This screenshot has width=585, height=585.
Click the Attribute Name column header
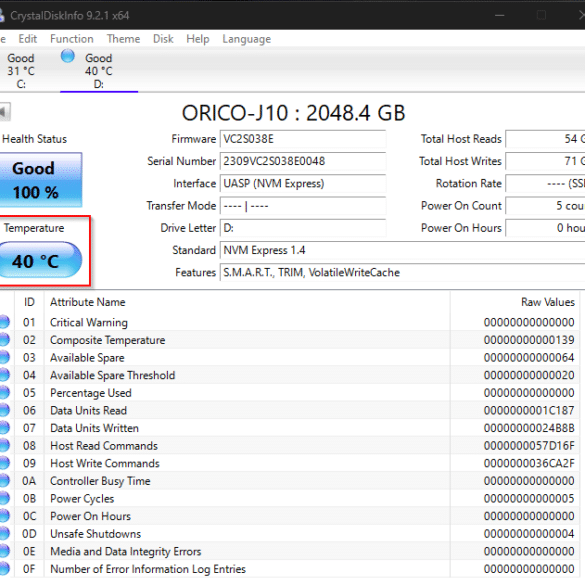(x=247, y=302)
